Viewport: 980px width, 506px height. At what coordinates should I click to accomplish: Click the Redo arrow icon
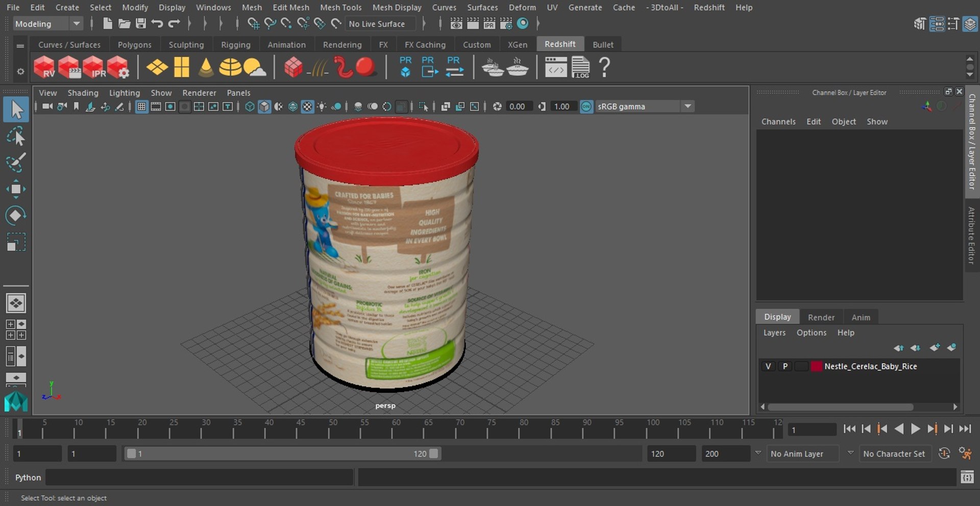[174, 23]
